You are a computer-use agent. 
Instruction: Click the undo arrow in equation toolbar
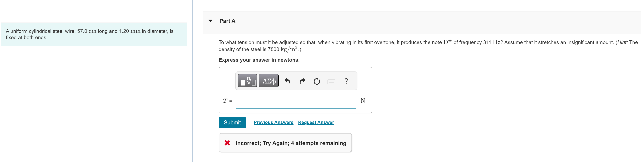coord(287,81)
